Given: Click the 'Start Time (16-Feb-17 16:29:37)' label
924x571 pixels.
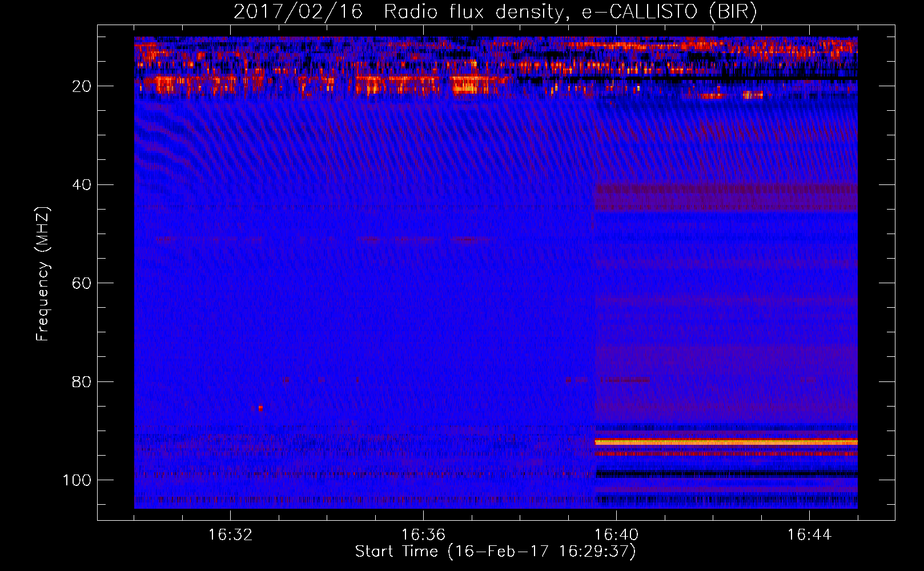Looking at the screenshot, I should (x=495, y=552).
